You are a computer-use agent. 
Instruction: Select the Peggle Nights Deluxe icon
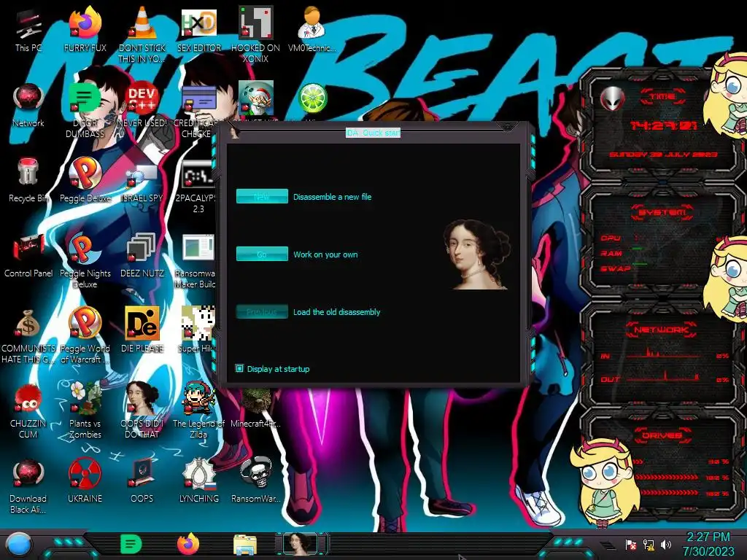pyautogui.click(x=85, y=260)
